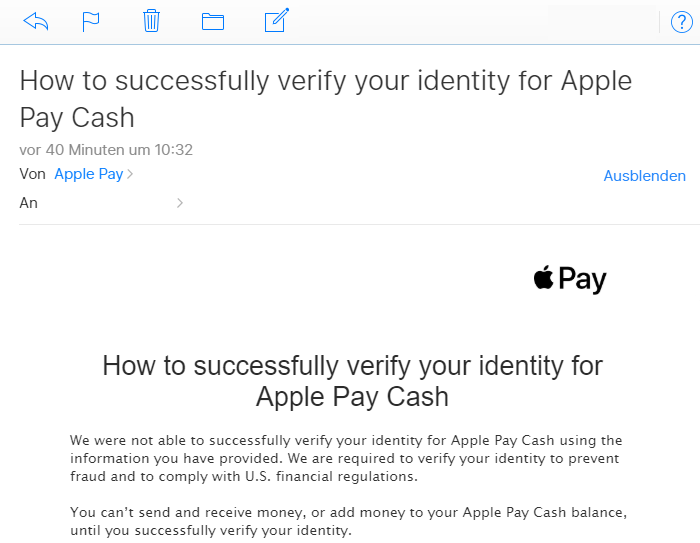Image resolution: width=700 pixels, height=543 pixels.
Task: Click the reply arrow icon
Action: (36, 21)
